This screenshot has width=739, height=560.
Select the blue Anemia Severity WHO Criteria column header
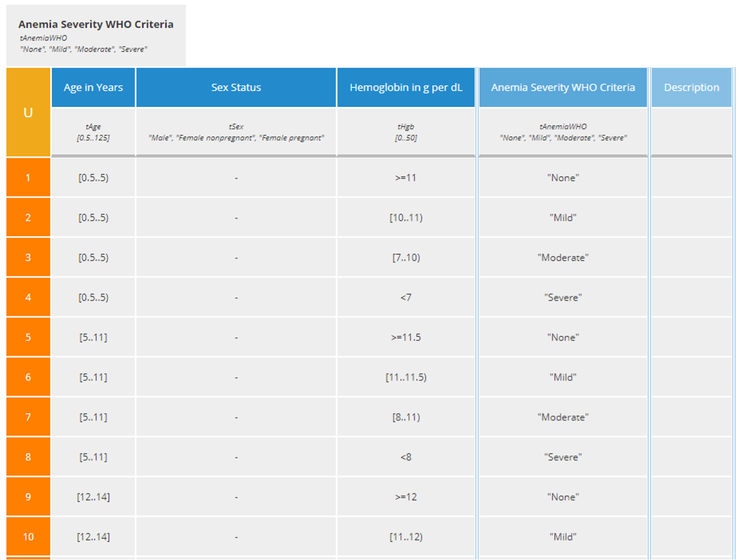click(563, 87)
